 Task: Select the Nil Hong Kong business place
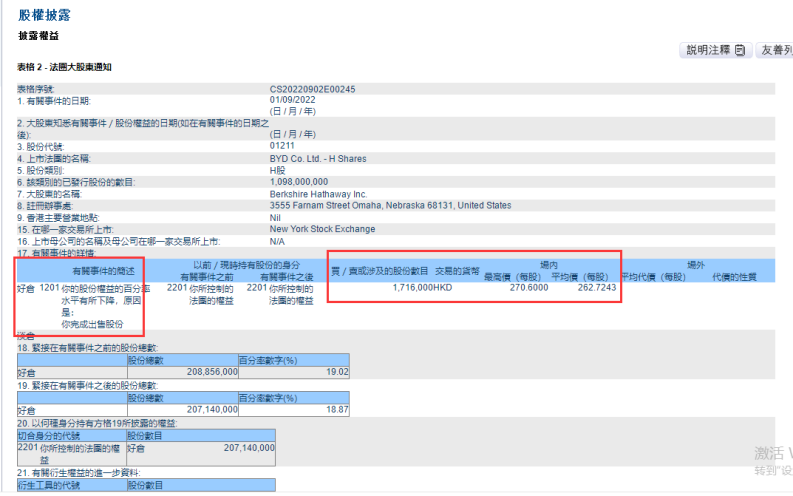(x=275, y=218)
